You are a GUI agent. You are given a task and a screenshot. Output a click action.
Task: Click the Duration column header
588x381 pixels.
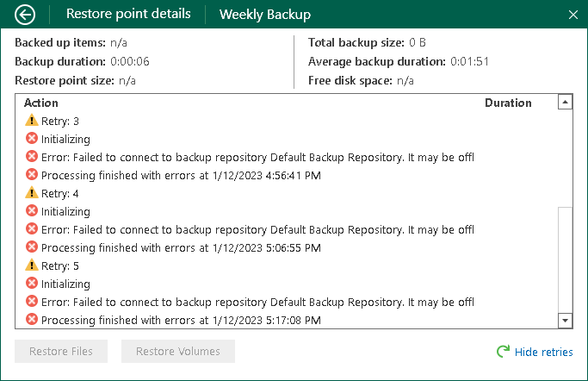[508, 103]
